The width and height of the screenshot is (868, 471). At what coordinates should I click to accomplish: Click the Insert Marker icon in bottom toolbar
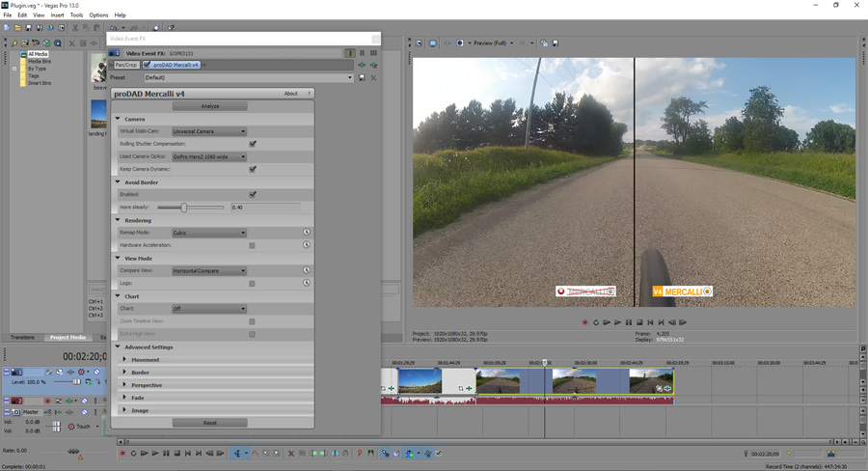(360, 454)
